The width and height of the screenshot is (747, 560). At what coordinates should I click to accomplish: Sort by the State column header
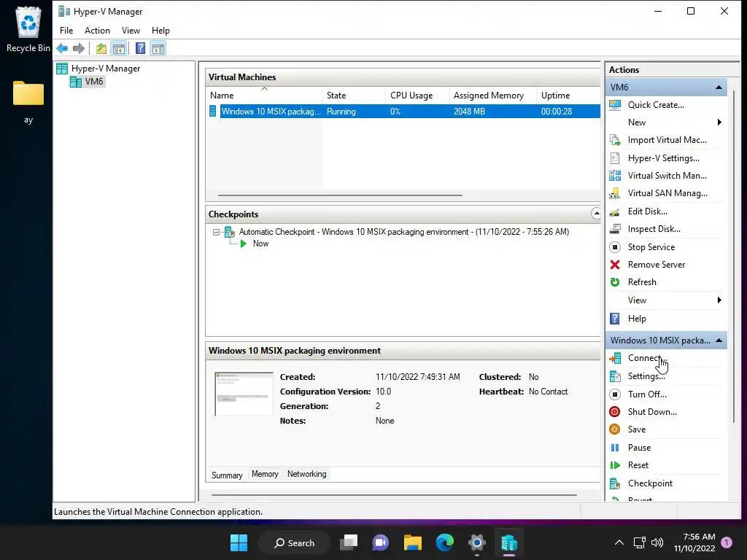click(354, 96)
